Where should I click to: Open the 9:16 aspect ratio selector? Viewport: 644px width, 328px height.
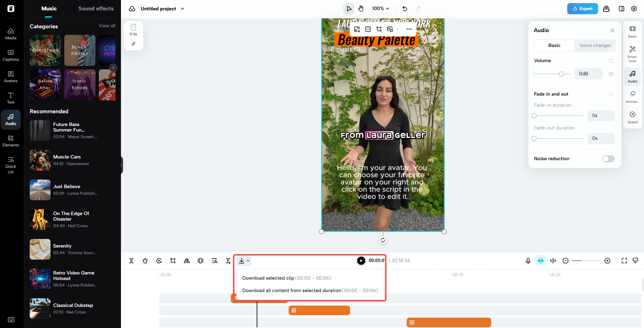(133, 30)
